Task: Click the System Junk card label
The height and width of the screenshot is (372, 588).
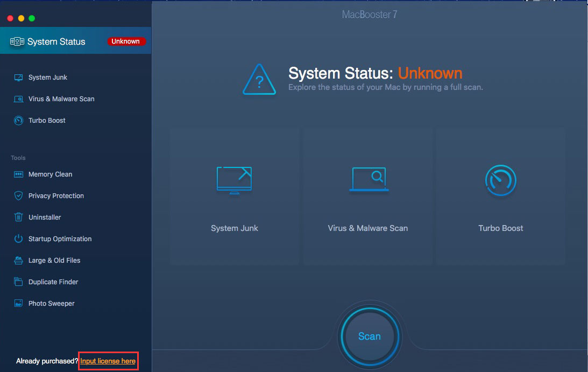Action: [235, 228]
